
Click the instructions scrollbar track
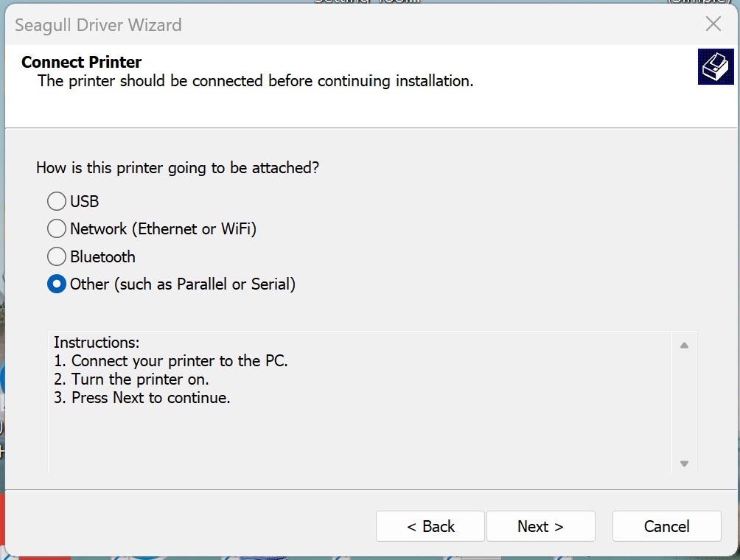click(684, 405)
